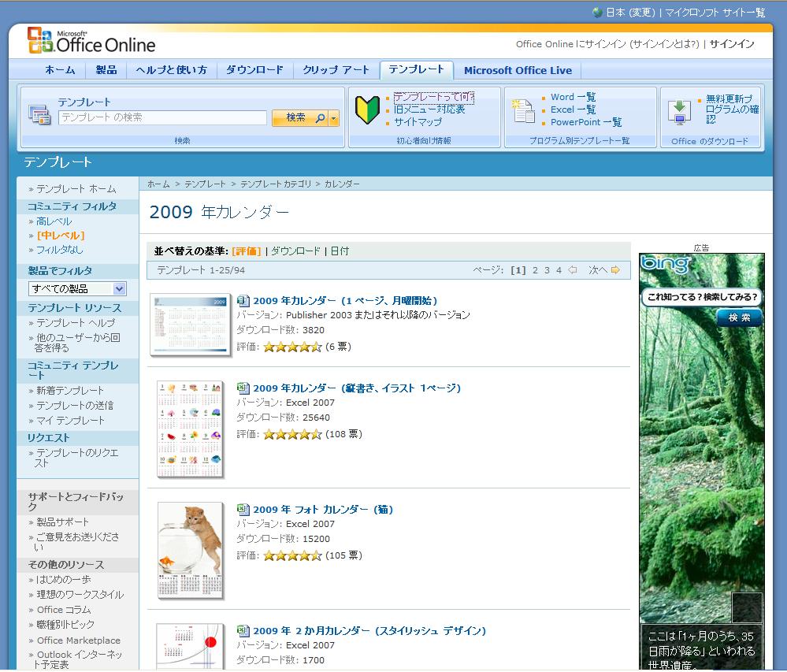This screenshot has width=787, height=672.
Task: Click 製品サポート in the sidebar
Action: (x=63, y=522)
